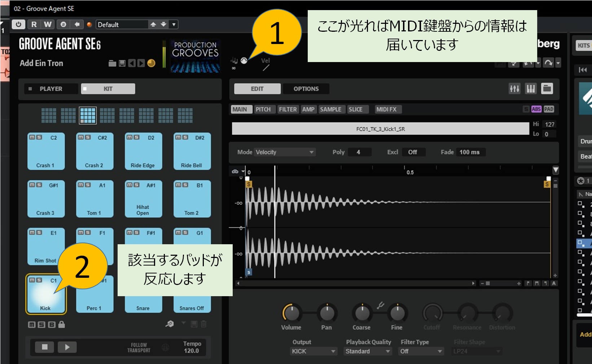The height and width of the screenshot is (364, 592).
Task: Click the OPTIONS button
Action: 306,89
